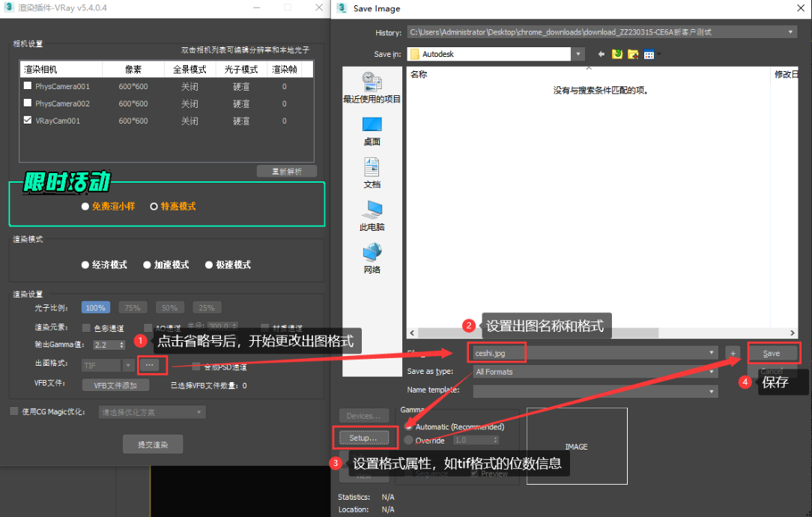This screenshot has width=812, height=517.
Task: Enable the 色彩通道 render element checkbox
Action: (86, 327)
